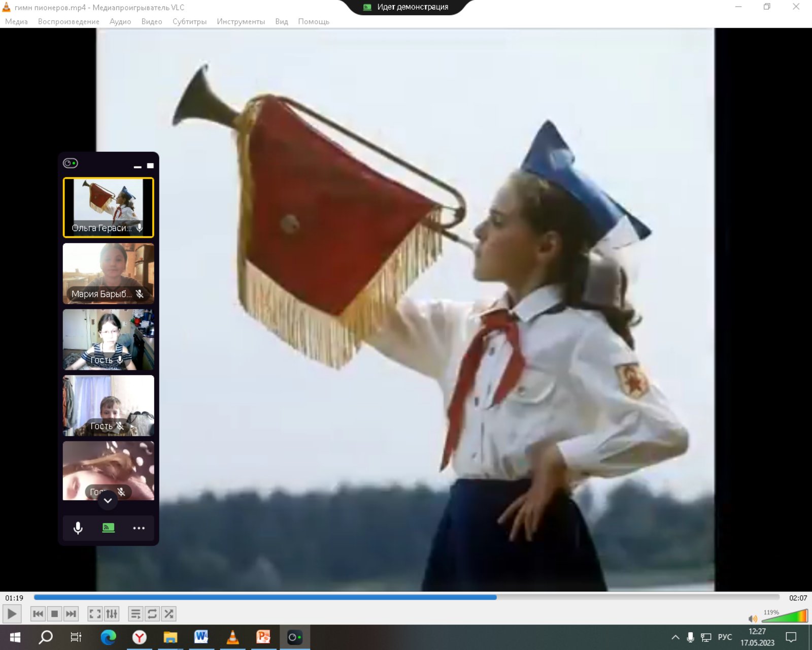The height and width of the screenshot is (650, 812).
Task: Toggle VLC fullscreen mode
Action: (x=95, y=614)
